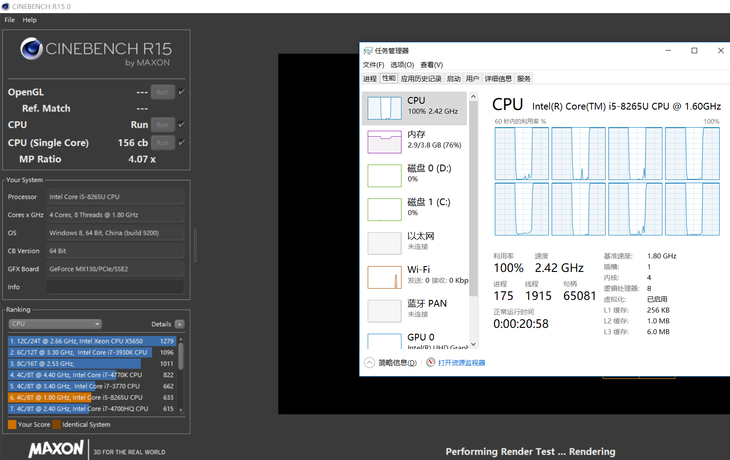This screenshot has width=730, height=460.
Task: Click the ranking list scroll down arrow
Action: tap(181, 410)
